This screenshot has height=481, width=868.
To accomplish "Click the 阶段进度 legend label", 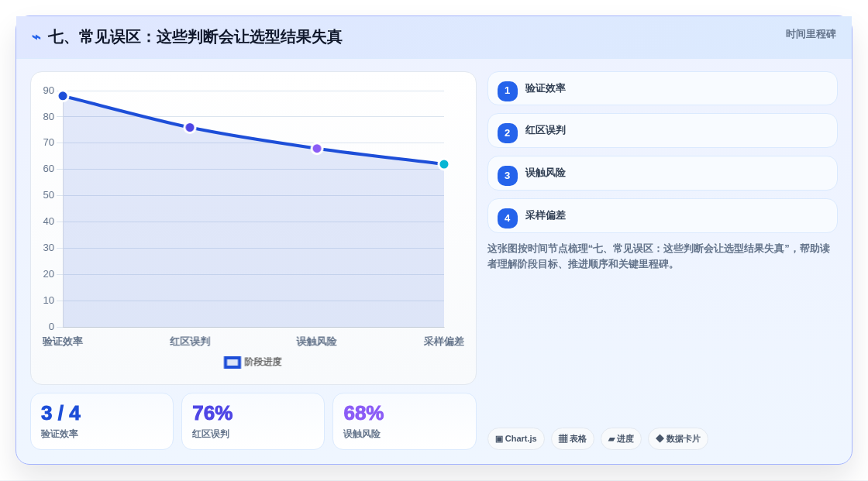I will (x=263, y=362).
